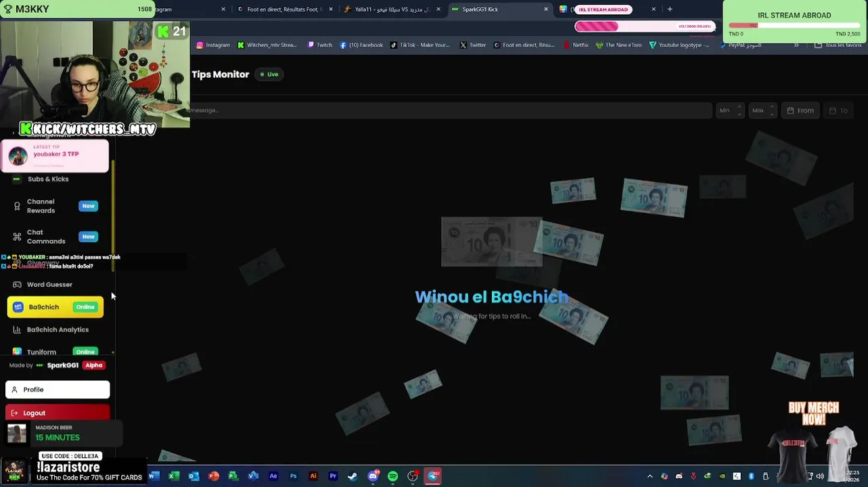Open the Word Guesser sidebar item
This screenshot has width=868, height=487.
coord(55,285)
